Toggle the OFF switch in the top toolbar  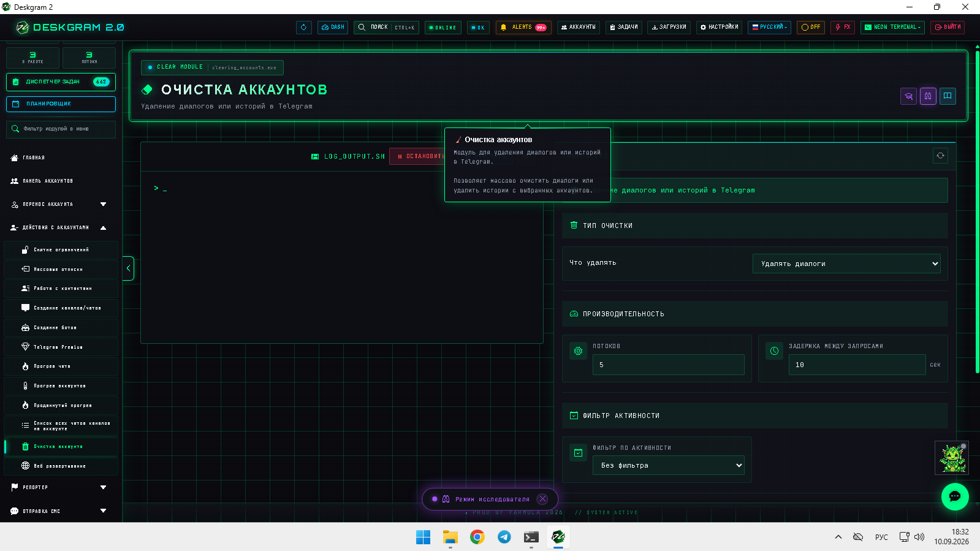click(x=810, y=28)
